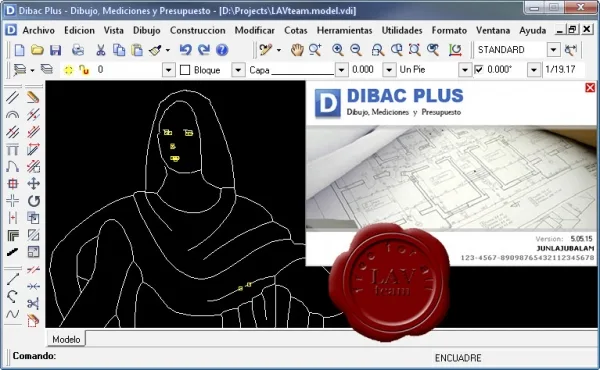Open the 0.000 thickness dropdown
This screenshot has width=600, height=370.
click(x=389, y=70)
